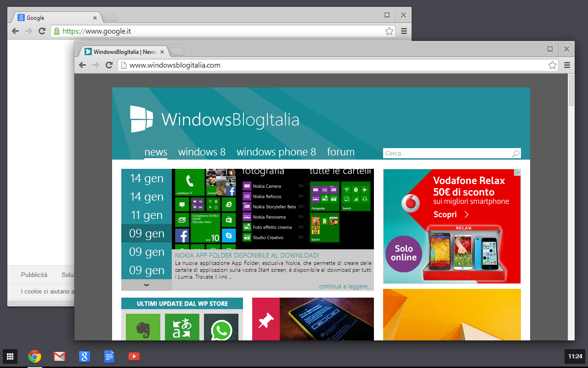Screen dimensions: 588x368
Task: Open a new tab in the Google window
Action: (x=110, y=18)
